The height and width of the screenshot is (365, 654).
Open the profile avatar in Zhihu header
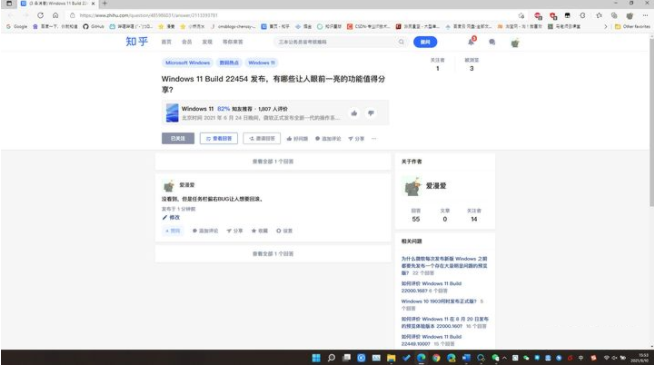tap(515, 43)
